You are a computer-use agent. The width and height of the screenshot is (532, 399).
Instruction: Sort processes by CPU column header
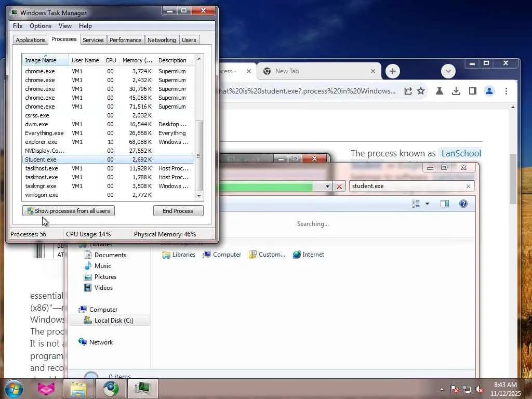point(111,60)
